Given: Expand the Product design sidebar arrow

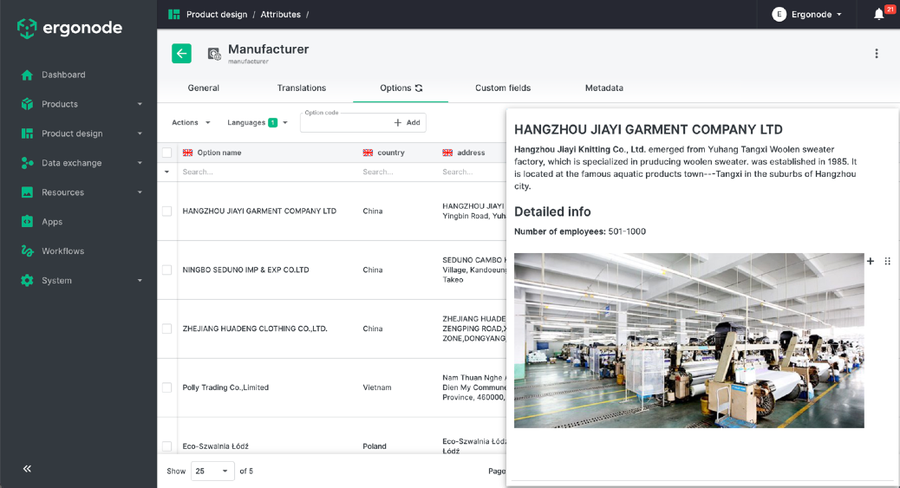Looking at the screenshot, I should point(139,133).
